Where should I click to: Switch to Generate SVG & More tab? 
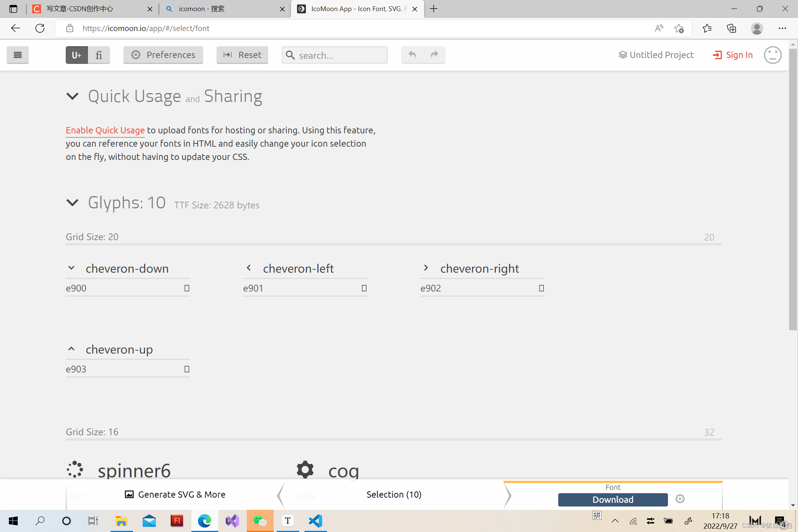click(175, 495)
